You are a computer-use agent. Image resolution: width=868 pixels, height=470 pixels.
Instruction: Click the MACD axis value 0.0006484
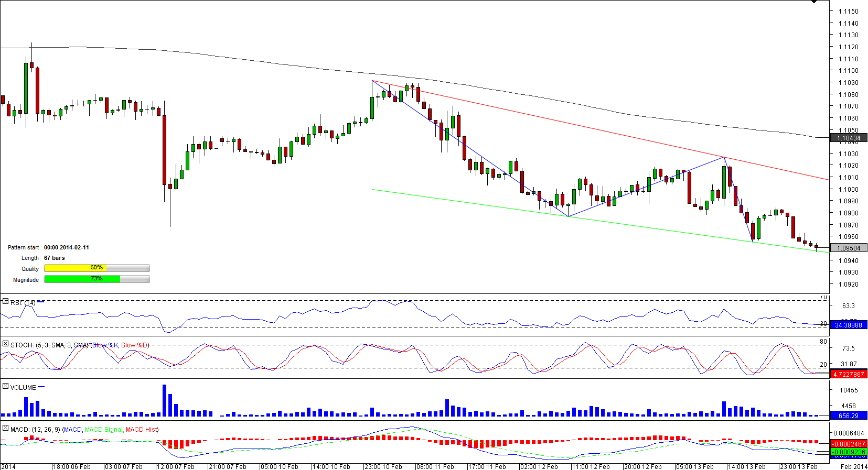[x=850, y=433]
